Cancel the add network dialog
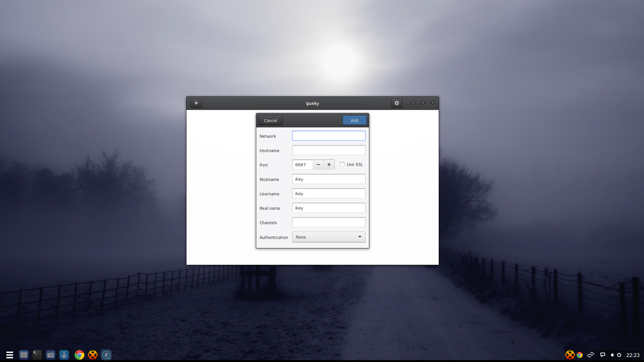 (270, 120)
